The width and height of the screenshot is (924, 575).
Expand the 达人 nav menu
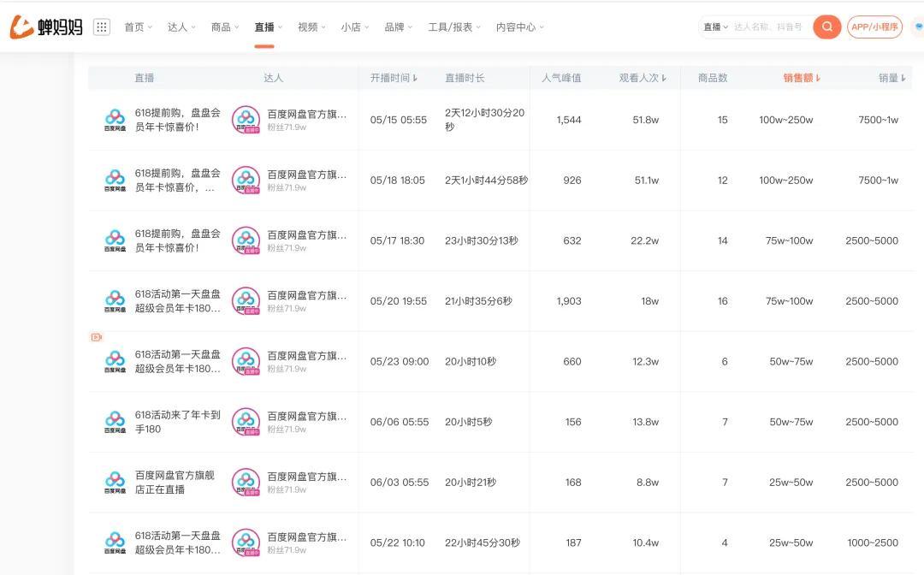[x=181, y=27]
